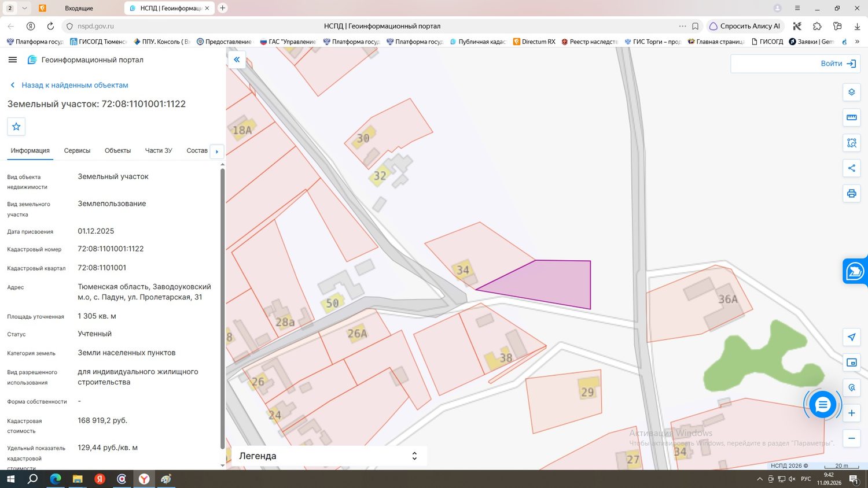Screen dimensions: 868x488
Task: Switch to the Объекты tab
Action: tap(117, 150)
